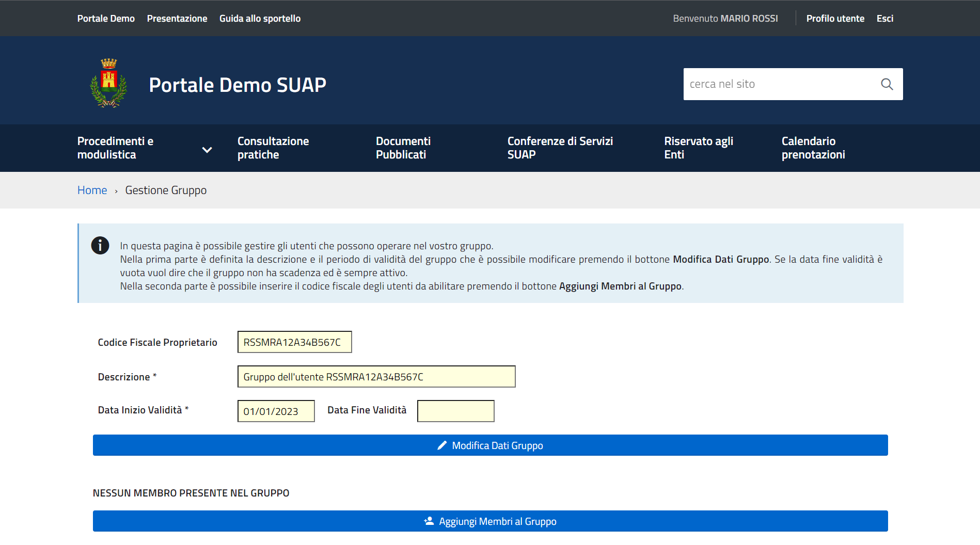Open Profilo utente link
980x545 pixels.
[x=835, y=19]
